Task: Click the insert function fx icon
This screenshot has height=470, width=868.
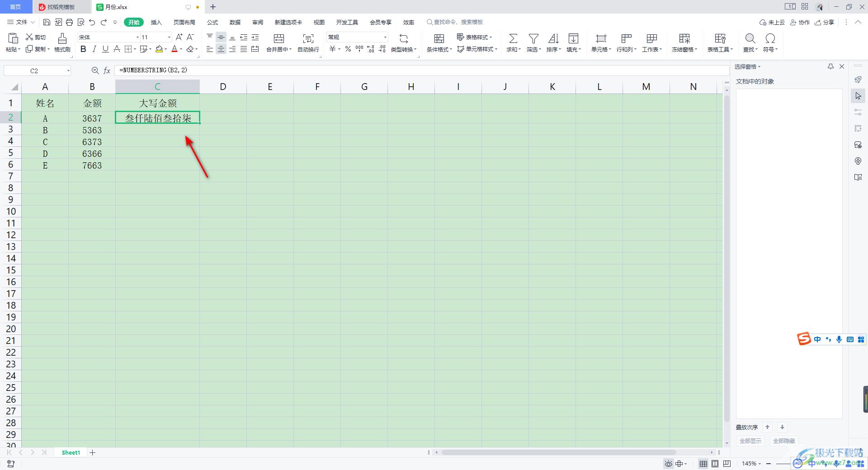Action: click(x=107, y=70)
